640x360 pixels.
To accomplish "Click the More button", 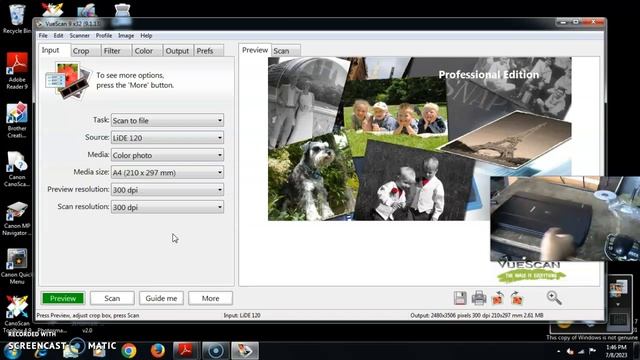I will coord(211,298).
